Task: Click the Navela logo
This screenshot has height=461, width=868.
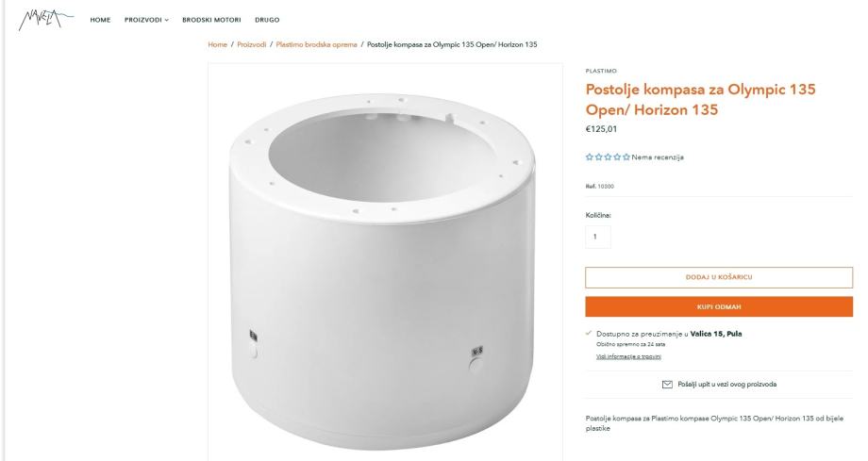Action: [x=45, y=20]
